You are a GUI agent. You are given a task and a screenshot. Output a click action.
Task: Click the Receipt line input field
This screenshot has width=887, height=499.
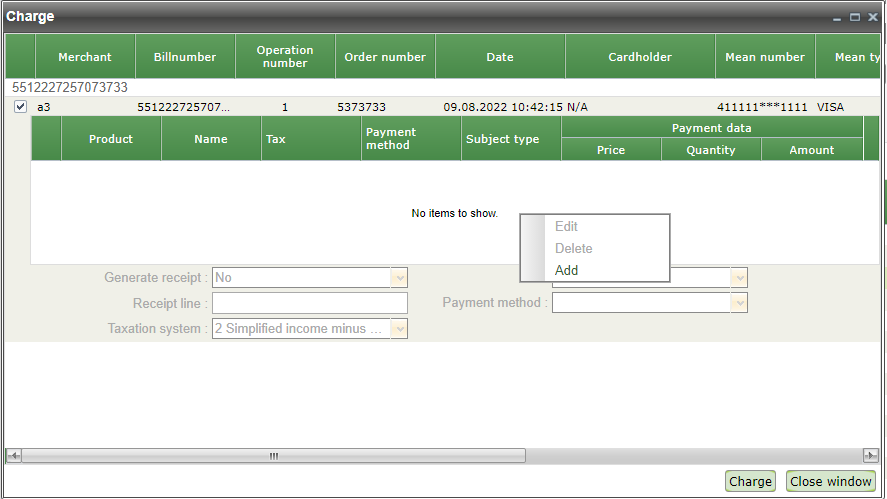coord(309,303)
